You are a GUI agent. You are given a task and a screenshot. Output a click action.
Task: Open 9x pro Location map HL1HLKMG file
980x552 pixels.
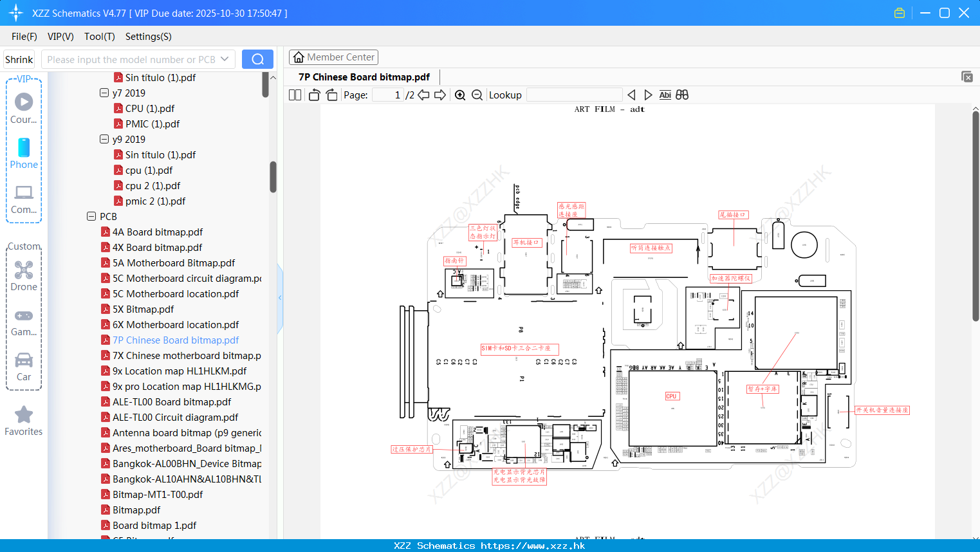click(x=187, y=386)
